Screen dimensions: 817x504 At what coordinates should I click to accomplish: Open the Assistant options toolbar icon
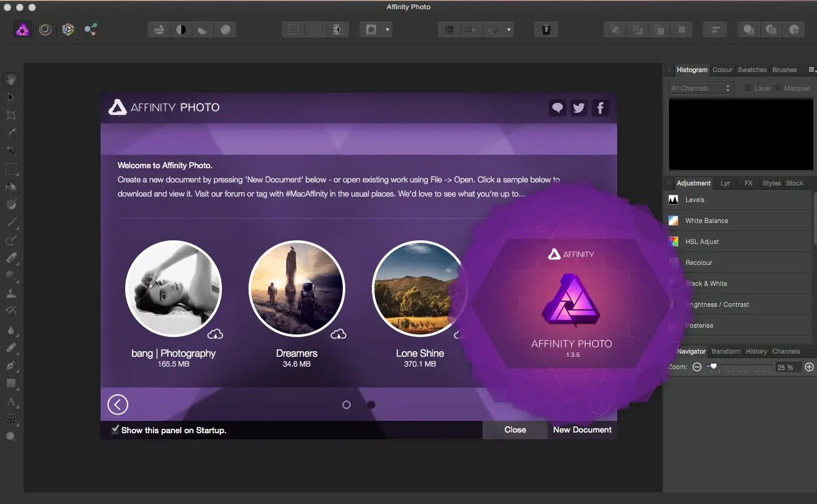point(546,29)
